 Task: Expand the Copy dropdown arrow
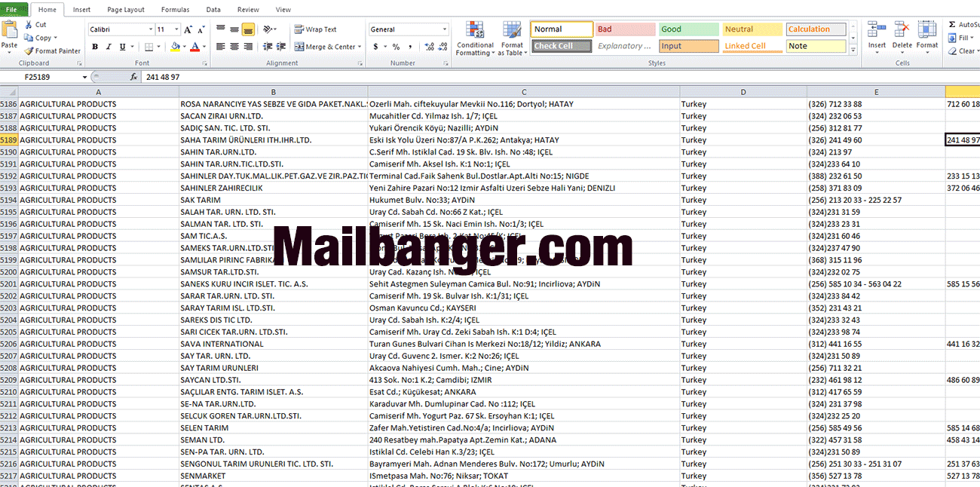[57, 38]
